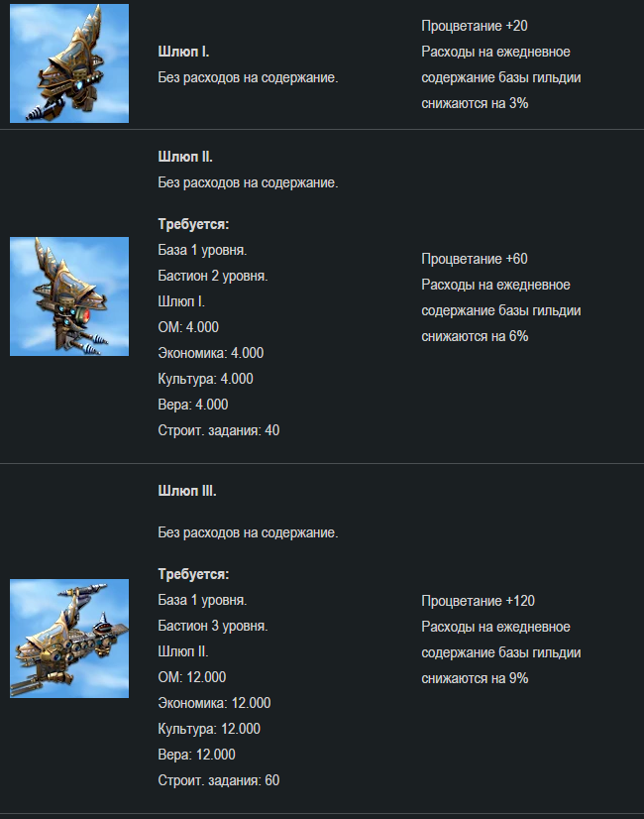Click 'Культура: 12.000' value

[x=209, y=729]
